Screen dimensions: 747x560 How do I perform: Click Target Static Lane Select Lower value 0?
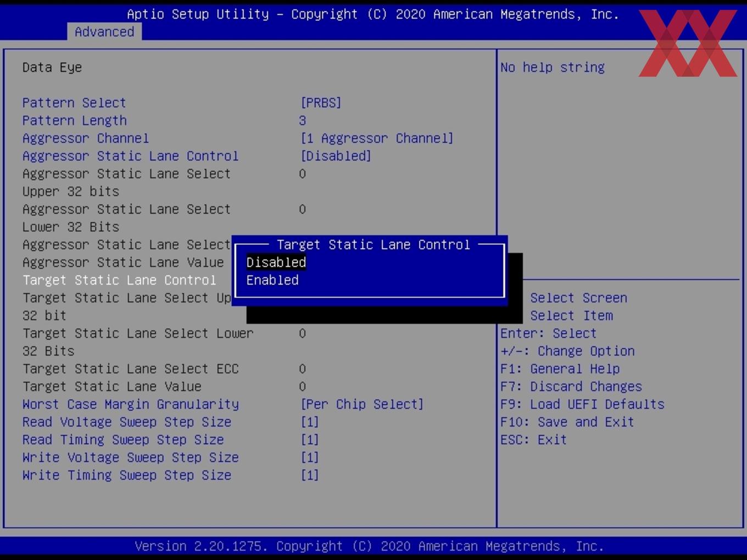pyautogui.click(x=303, y=333)
